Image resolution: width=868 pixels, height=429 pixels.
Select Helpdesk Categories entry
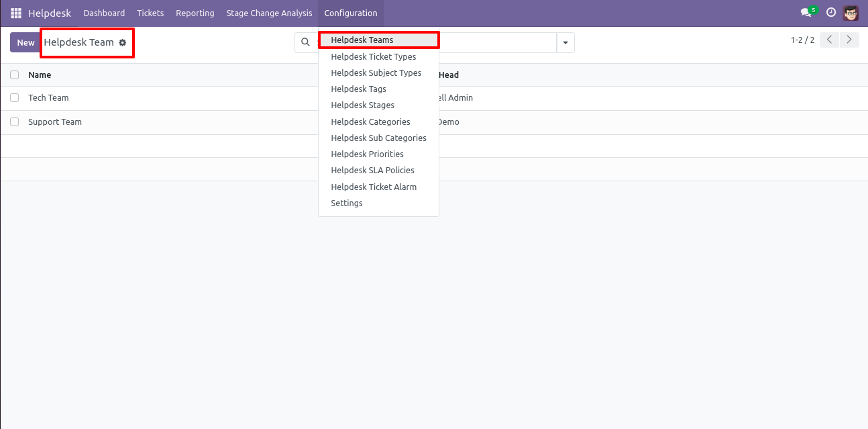click(x=378, y=122)
